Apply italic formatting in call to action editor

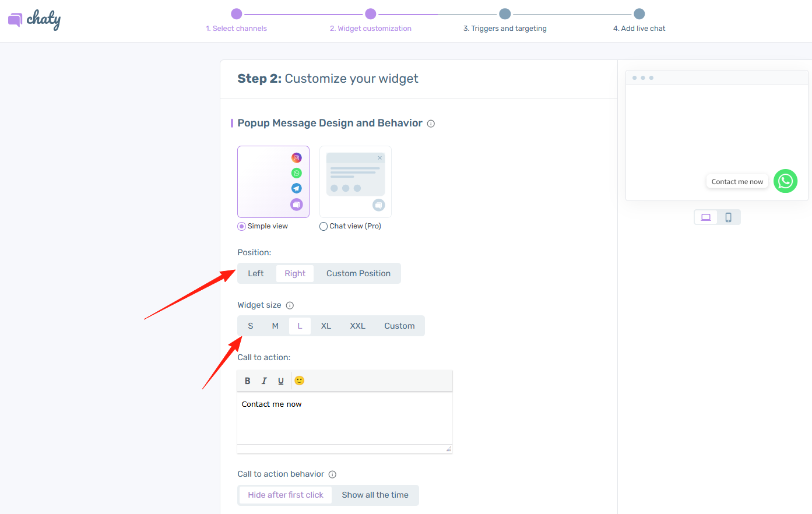pyautogui.click(x=264, y=381)
